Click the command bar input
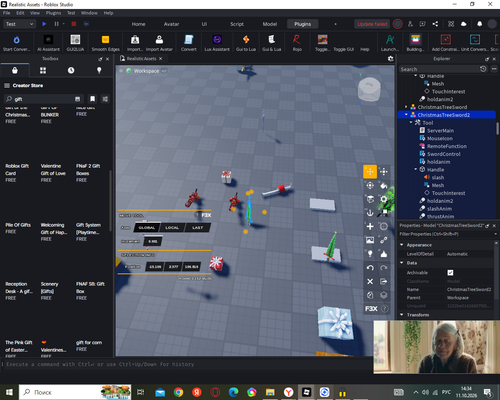Screen dimensions: 500x400 [x=187, y=364]
